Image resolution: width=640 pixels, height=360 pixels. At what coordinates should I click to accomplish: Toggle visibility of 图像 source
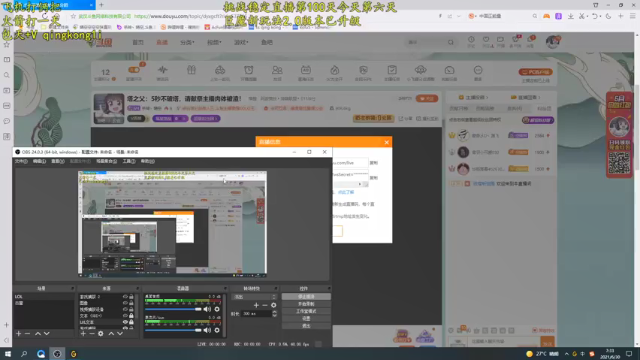tap(125, 303)
